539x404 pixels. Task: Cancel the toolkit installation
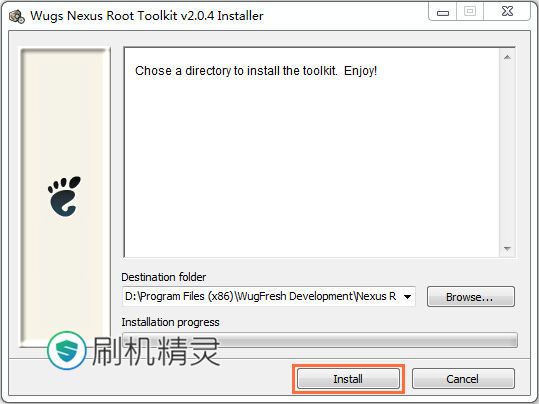click(x=463, y=379)
